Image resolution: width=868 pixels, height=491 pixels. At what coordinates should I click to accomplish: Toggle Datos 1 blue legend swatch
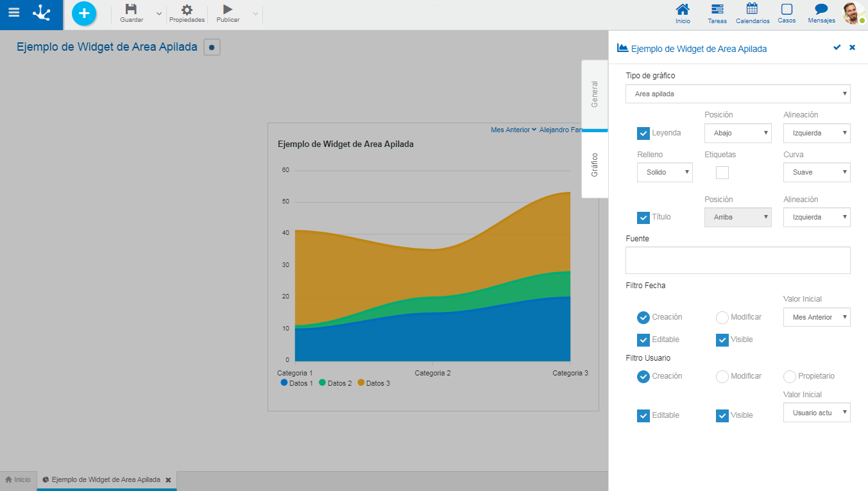[284, 383]
